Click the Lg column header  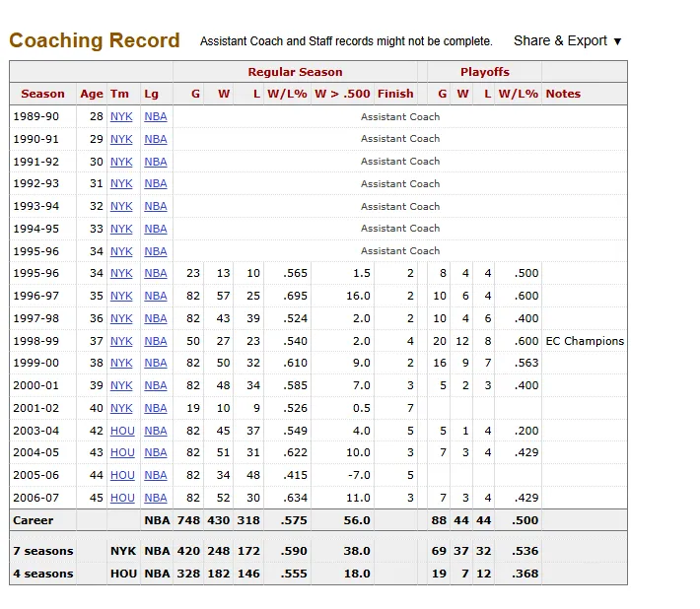(151, 94)
